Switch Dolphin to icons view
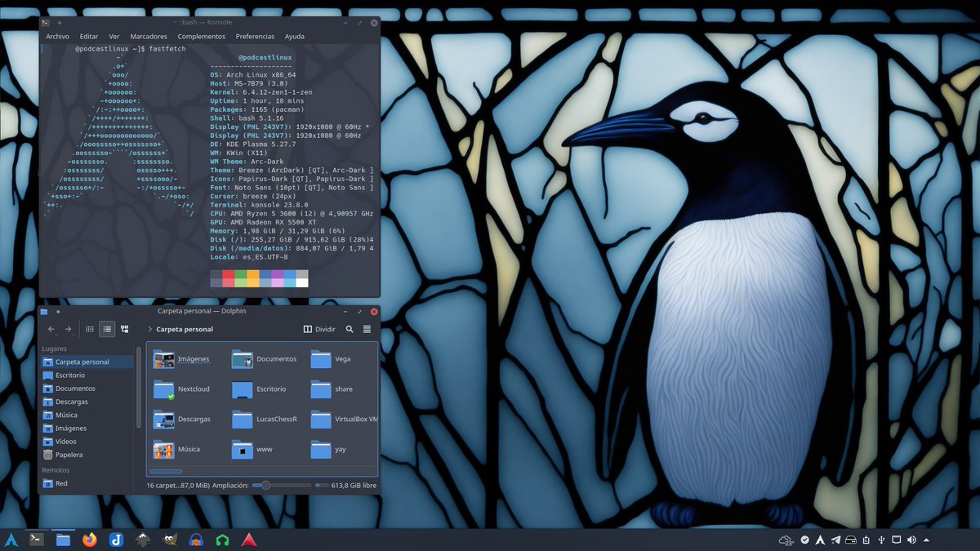The width and height of the screenshot is (980, 551). pos(90,329)
